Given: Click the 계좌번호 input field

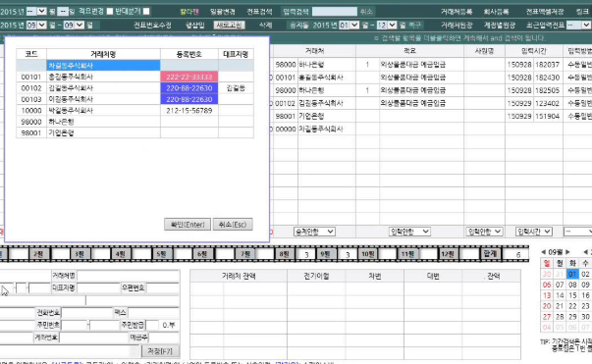Looking at the screenshot, I should click(93, 338).
